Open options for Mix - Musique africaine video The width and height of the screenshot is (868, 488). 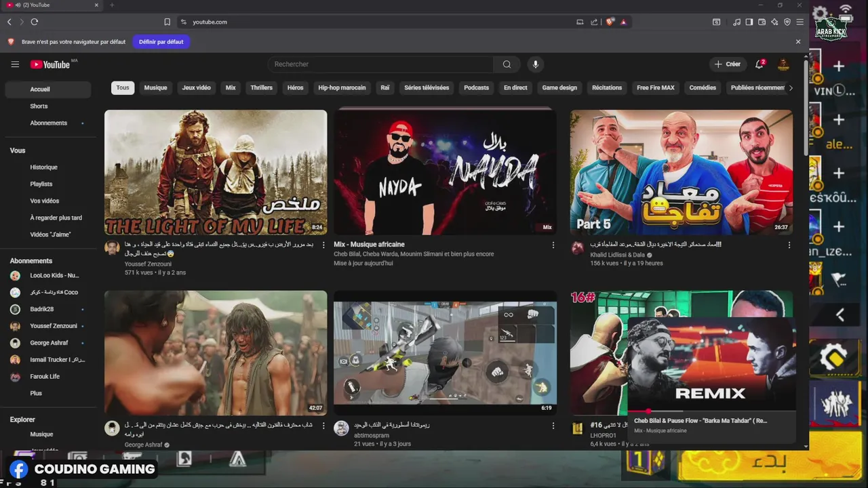tap(553, 245)
